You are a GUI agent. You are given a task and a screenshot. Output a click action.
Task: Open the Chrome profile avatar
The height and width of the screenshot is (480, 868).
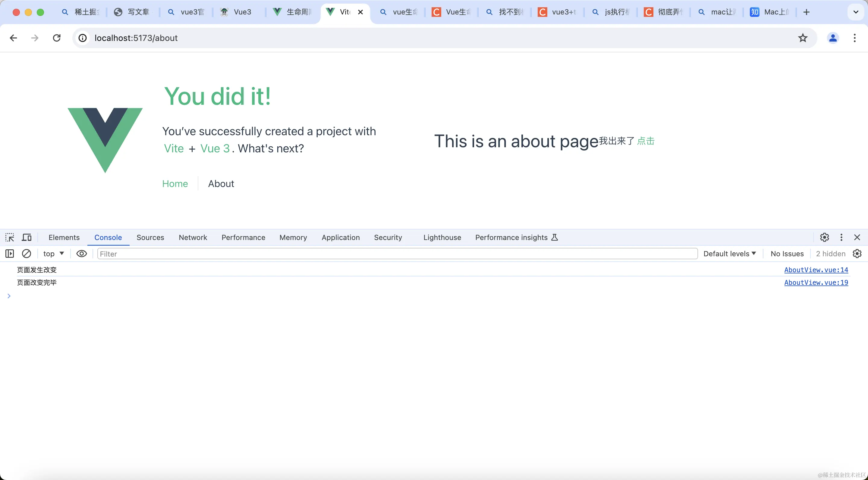(833, 38)
